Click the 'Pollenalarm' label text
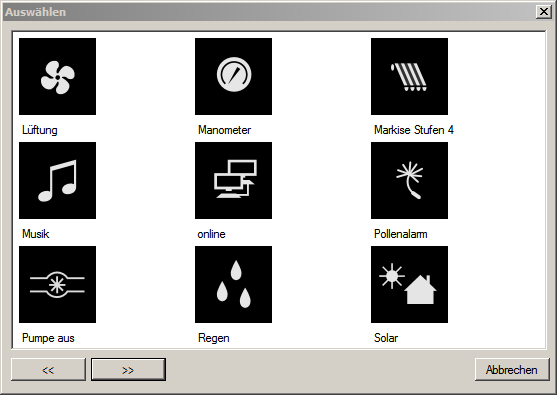Screen dimensions: 557x395 (x=400, y=234)
